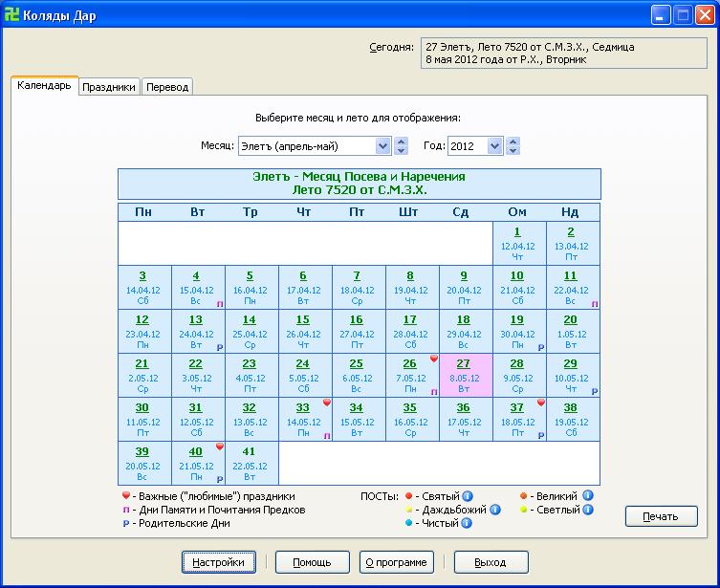Click the red Святой fast color dot

[x=408, y=496]
